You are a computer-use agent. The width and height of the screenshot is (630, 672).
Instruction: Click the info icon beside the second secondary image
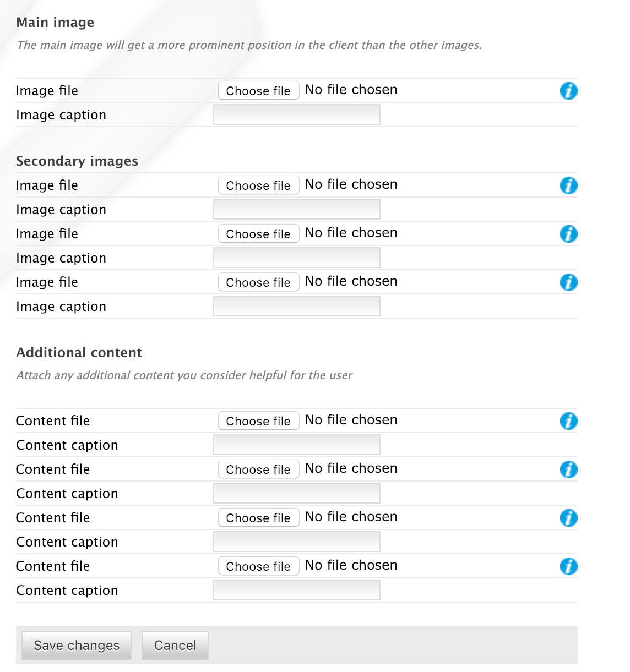click(x=568, y=234)
